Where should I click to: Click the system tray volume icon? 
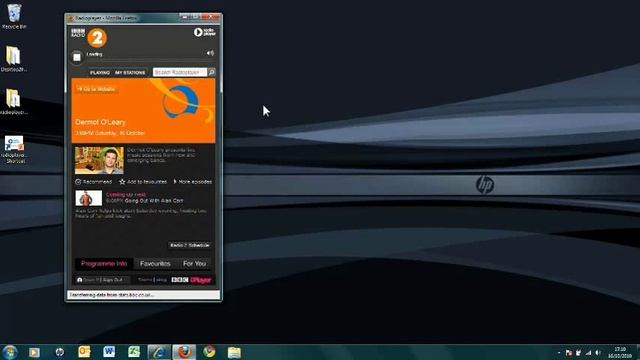[598, 353]
